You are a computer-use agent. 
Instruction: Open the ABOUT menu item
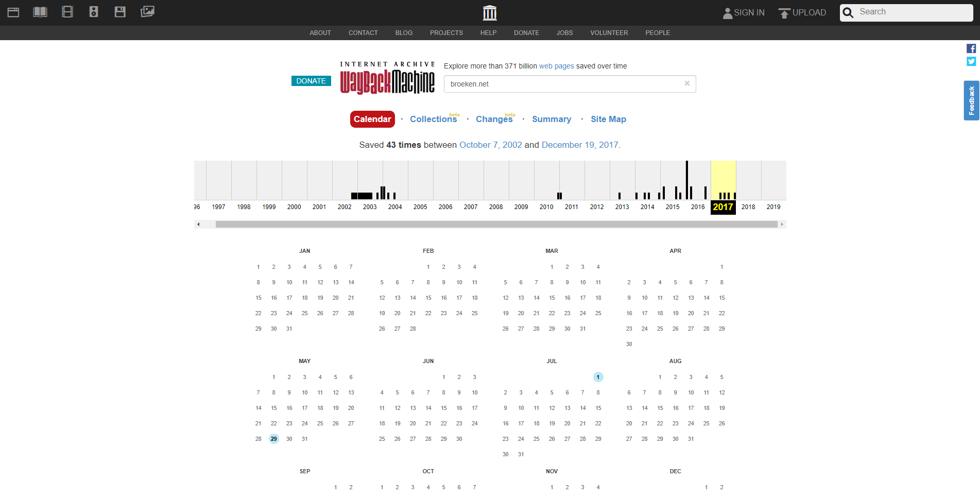pos(320,33)
